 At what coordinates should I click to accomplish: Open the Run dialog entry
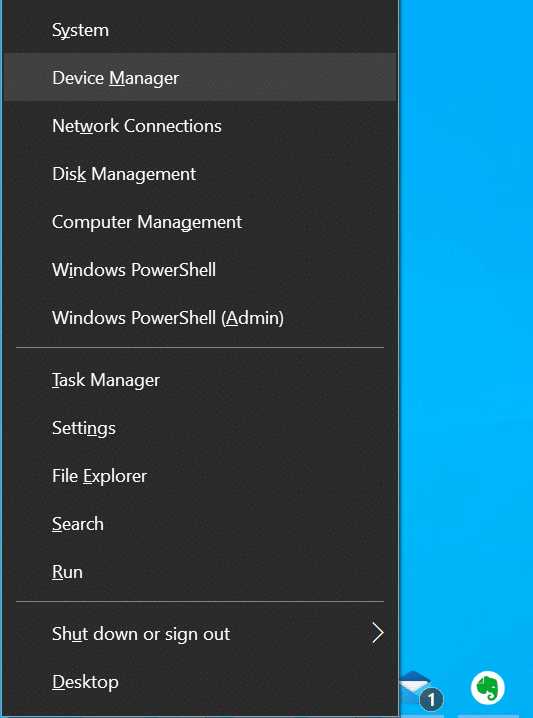pyautogui.click(x=200, y=572)
